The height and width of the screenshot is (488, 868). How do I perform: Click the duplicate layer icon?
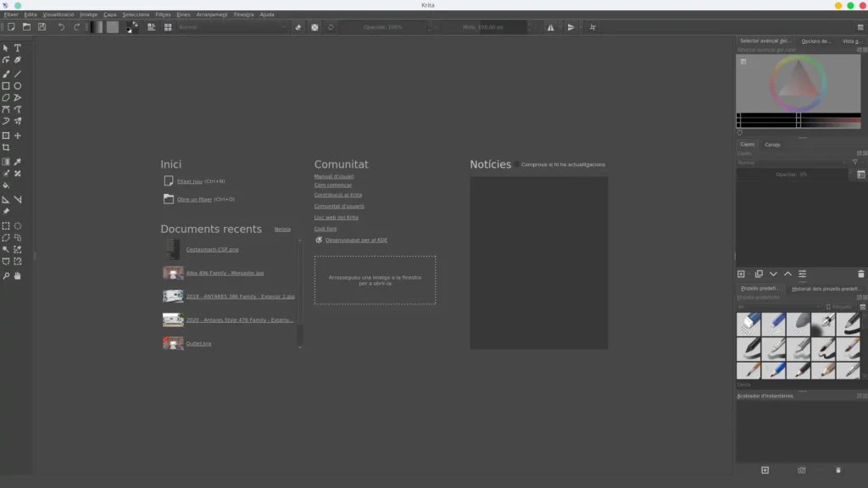pos(759,274)
